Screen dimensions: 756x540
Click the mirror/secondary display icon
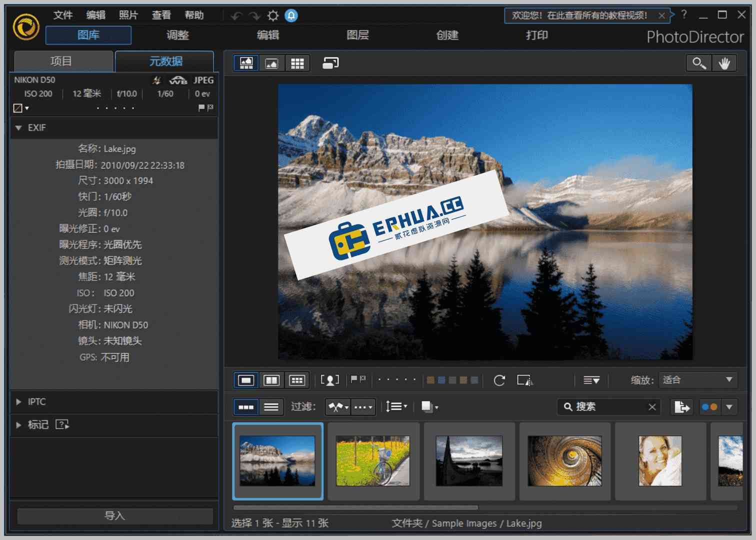[x=330, y=63]
